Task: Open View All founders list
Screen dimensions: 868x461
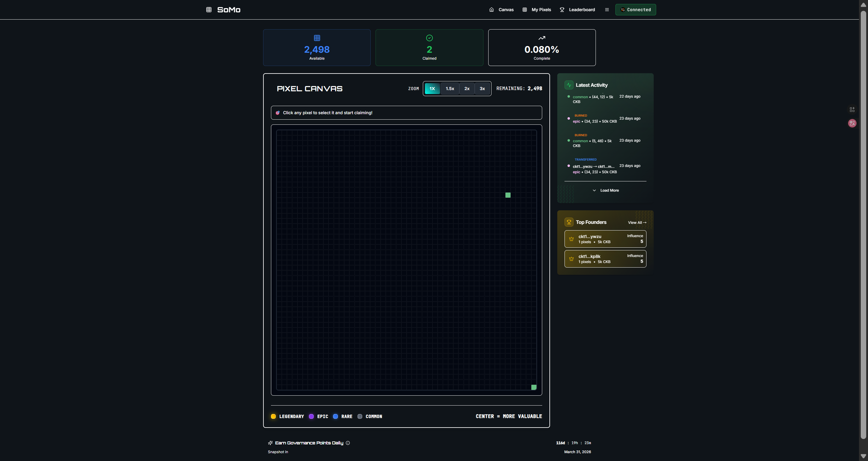Action: tap(637, 222)
